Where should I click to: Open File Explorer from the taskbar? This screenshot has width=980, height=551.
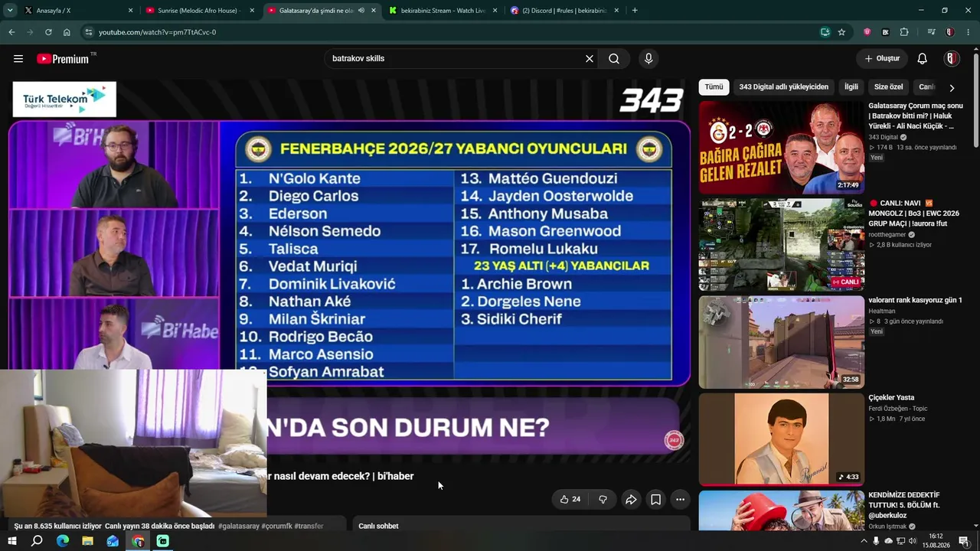point(87,541)
